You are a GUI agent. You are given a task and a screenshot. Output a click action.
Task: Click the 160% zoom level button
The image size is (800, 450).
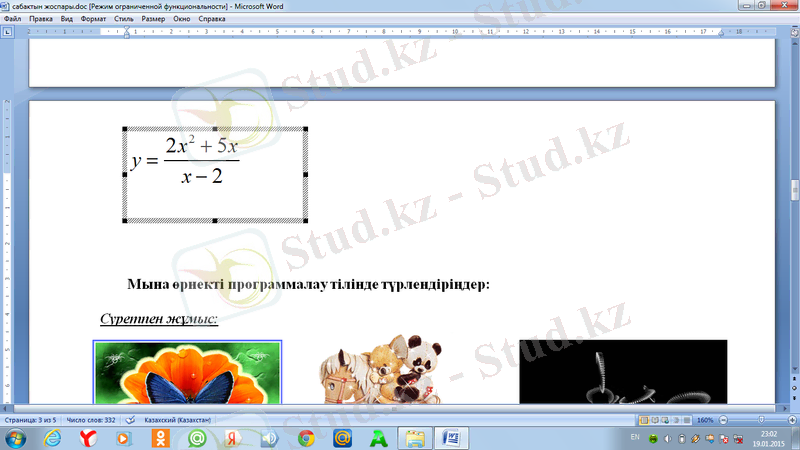[707, 421]
